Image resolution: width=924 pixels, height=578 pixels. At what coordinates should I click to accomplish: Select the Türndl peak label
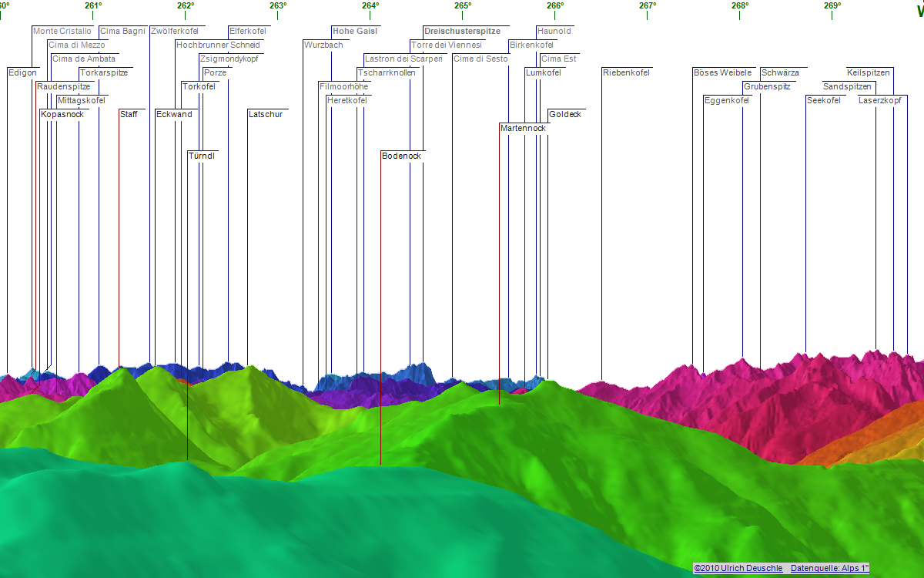coord(202,156)
